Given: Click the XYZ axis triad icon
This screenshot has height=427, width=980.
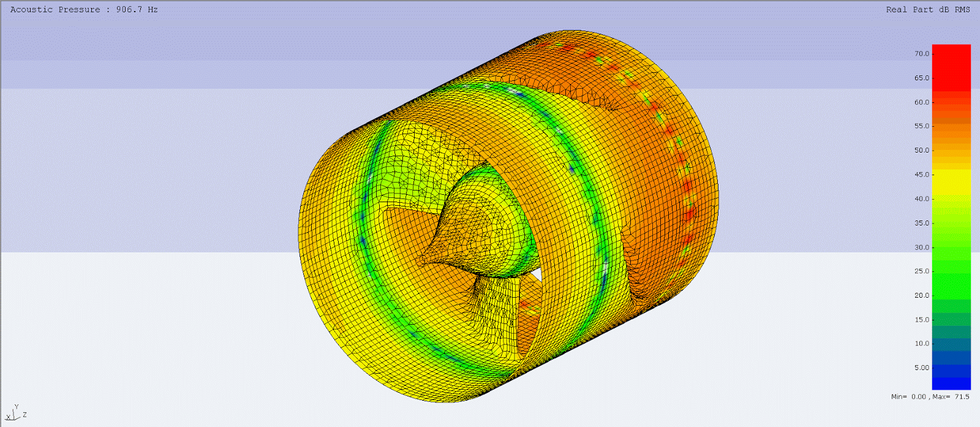Looking at the screenshot, I should pos(16,412).
